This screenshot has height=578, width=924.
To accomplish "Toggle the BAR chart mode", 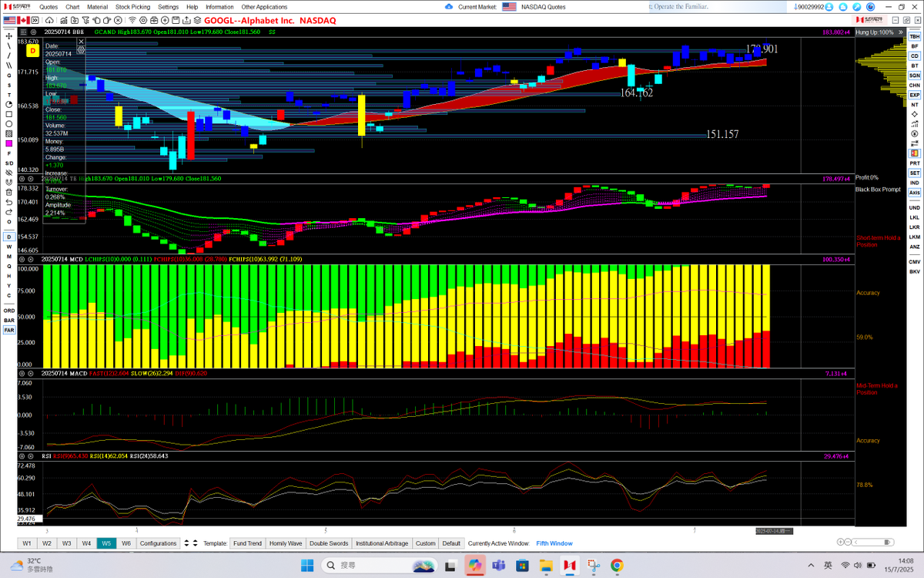I will [x=8, y=320].
